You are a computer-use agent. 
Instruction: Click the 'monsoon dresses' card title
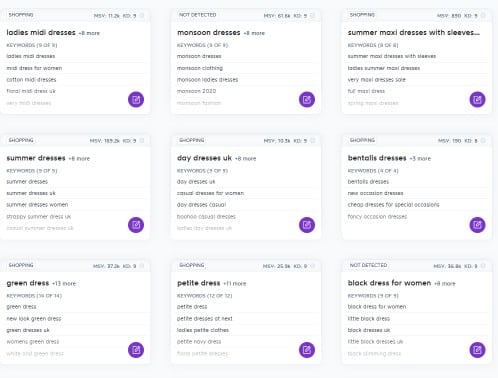209,33
